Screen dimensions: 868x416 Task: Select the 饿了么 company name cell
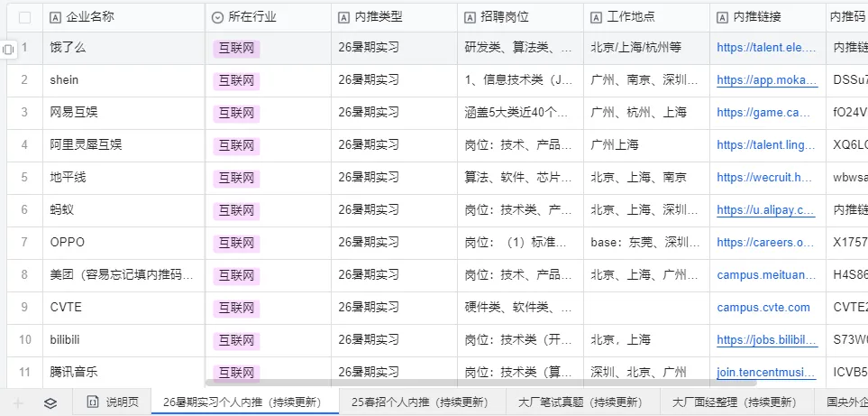point(123,48)
